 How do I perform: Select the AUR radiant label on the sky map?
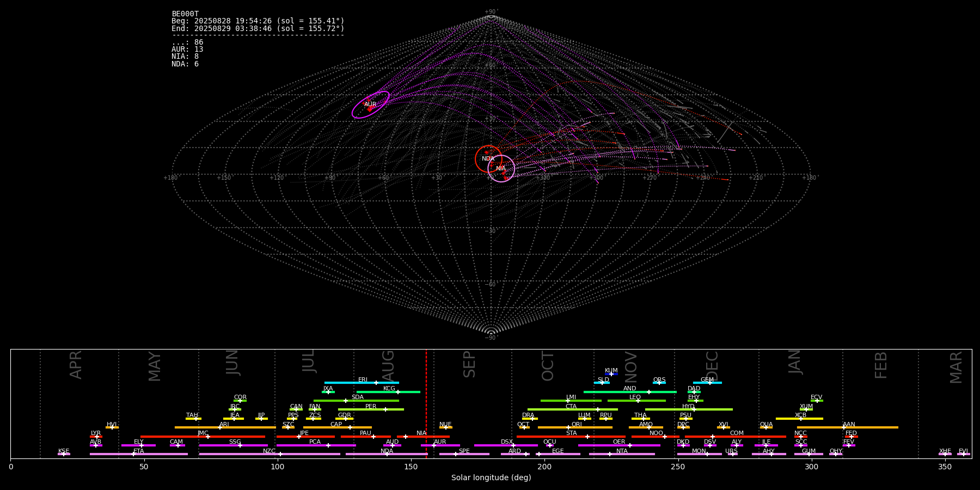pyautogui.click(x=370, y=105)
